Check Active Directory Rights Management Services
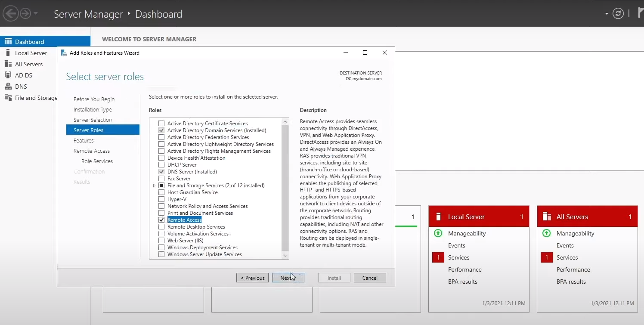Screen dimensions: 644x325 click(x=161, y=151)
